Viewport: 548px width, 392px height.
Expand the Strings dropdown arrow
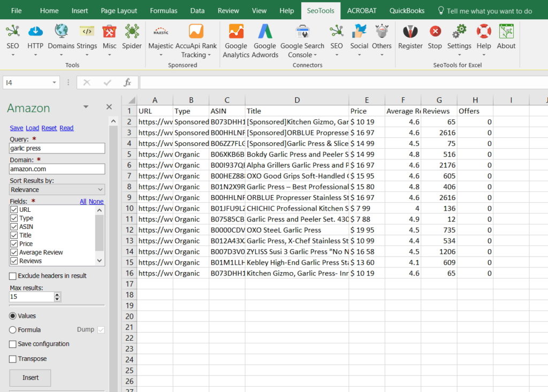coord(87,55)
